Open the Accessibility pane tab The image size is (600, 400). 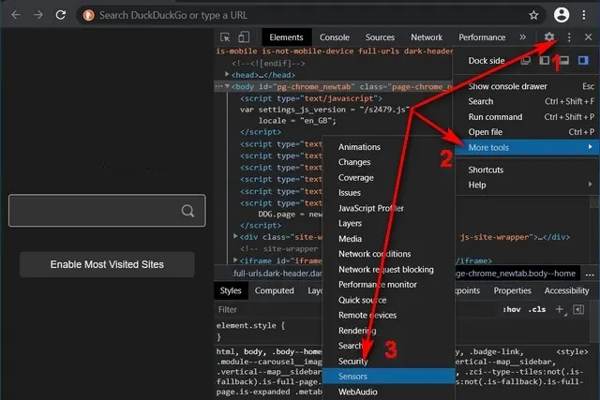pyautogui.click(x=567, y=291)
